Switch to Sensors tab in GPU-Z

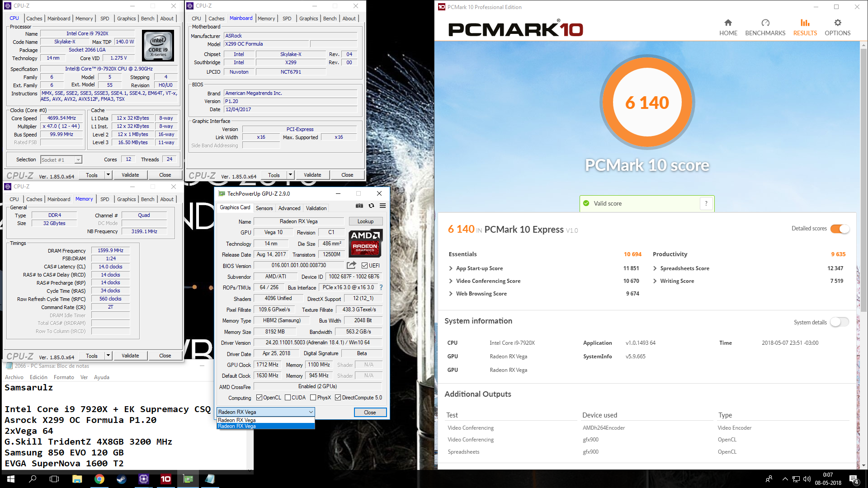[x=264, y=208]
